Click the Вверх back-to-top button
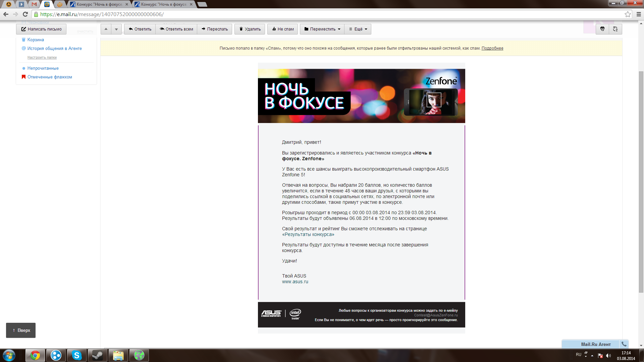Screen dimensions: 644x362 pos(21,330)
